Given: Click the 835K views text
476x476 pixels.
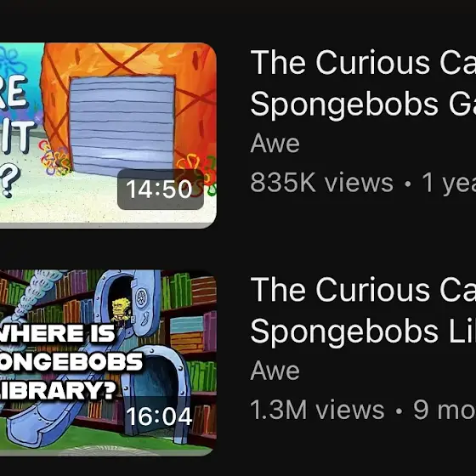Looking at the screenshot, I should (x=322, y=183).
